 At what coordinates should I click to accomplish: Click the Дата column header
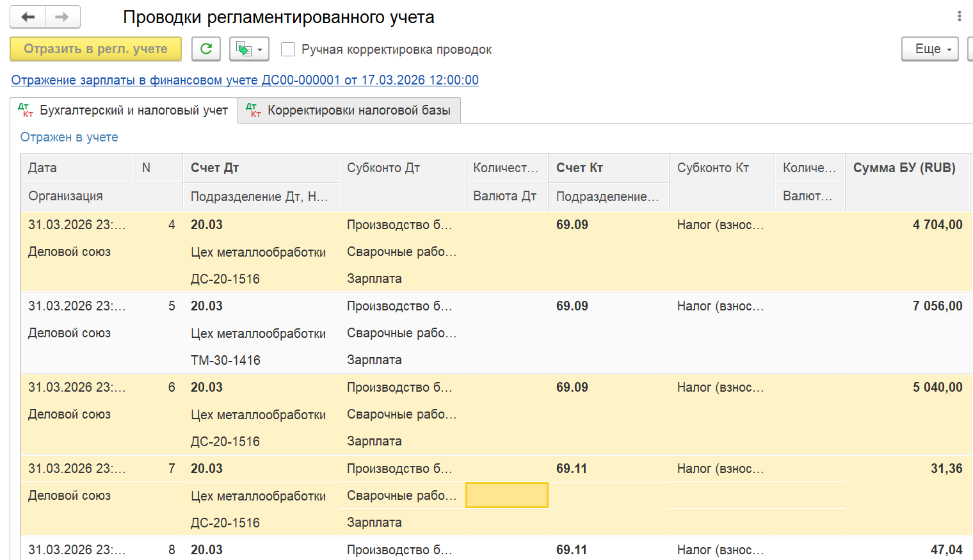(x=77, y=168)
